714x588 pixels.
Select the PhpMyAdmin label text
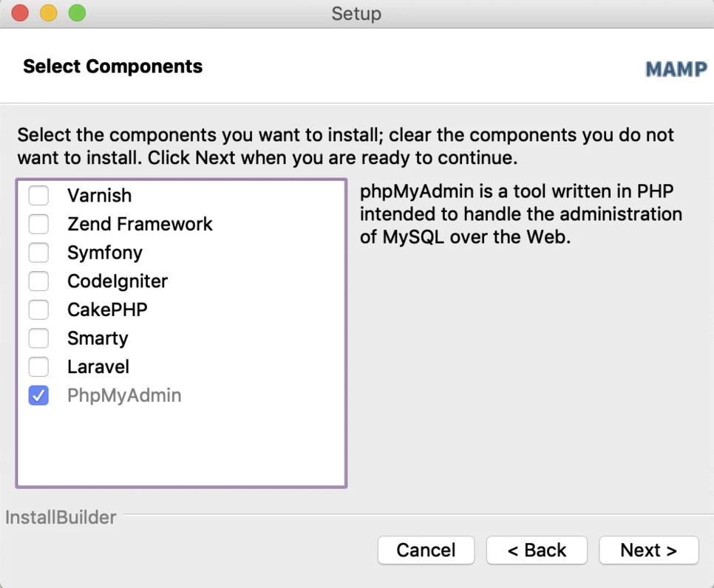pos(124,395)
